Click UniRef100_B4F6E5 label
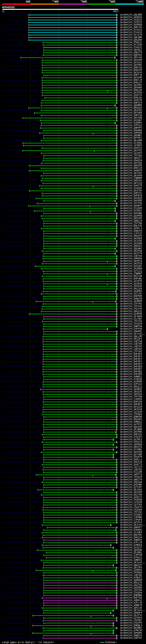The height and width of the screenshot is (644, 146). (x=131, y=374)
